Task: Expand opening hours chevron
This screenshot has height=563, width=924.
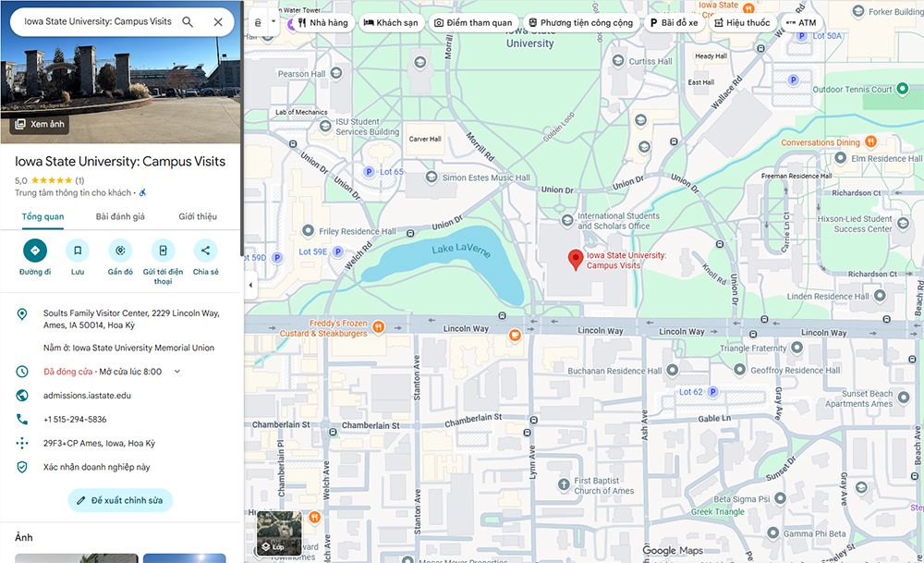Action: click(176, 372)
